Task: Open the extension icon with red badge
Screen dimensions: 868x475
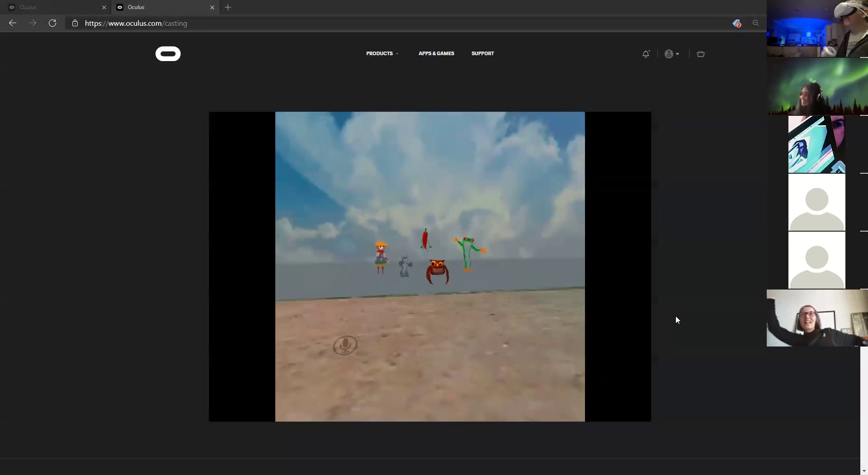Action: (736, 24)
